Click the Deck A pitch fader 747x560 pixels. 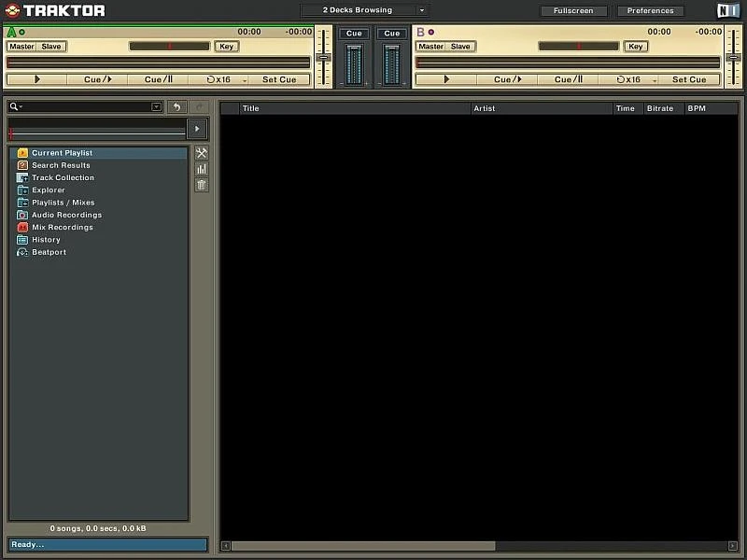(x=324, y=57)
